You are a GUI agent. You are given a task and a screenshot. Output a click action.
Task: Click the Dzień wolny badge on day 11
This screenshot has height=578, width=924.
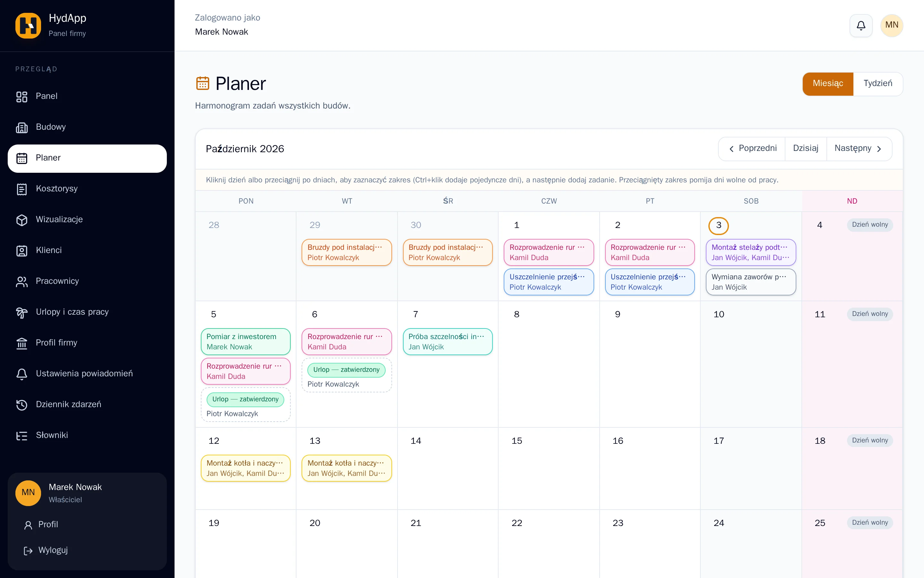coord(870,314)
